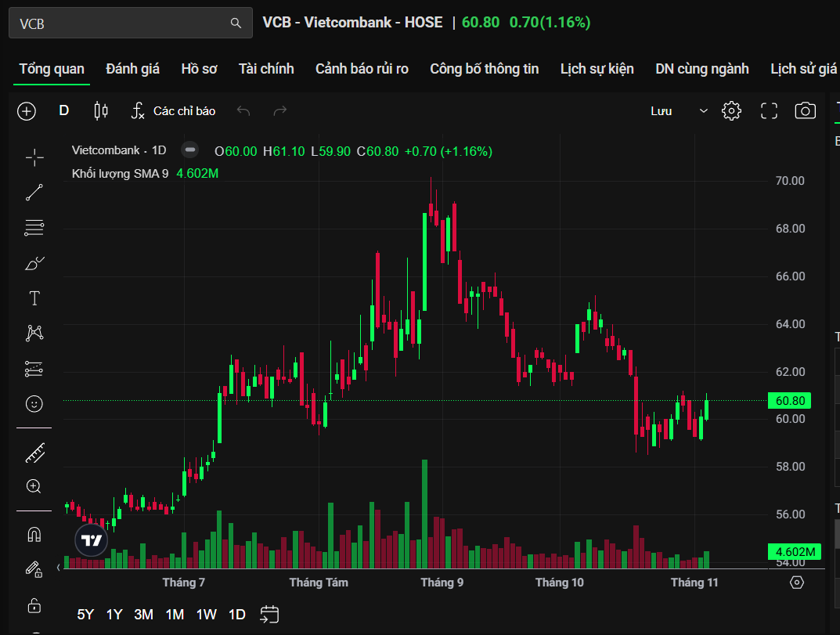The height and width of the screenshot is (635, 840).
Task: Toggle magnet mode on
Action: (x=34, y=535)
